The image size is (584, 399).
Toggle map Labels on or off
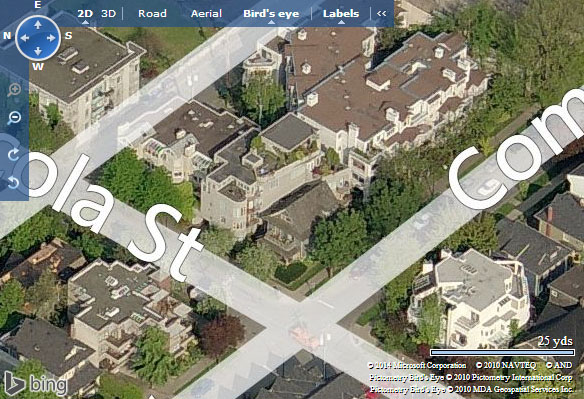[x=341, y=14]
